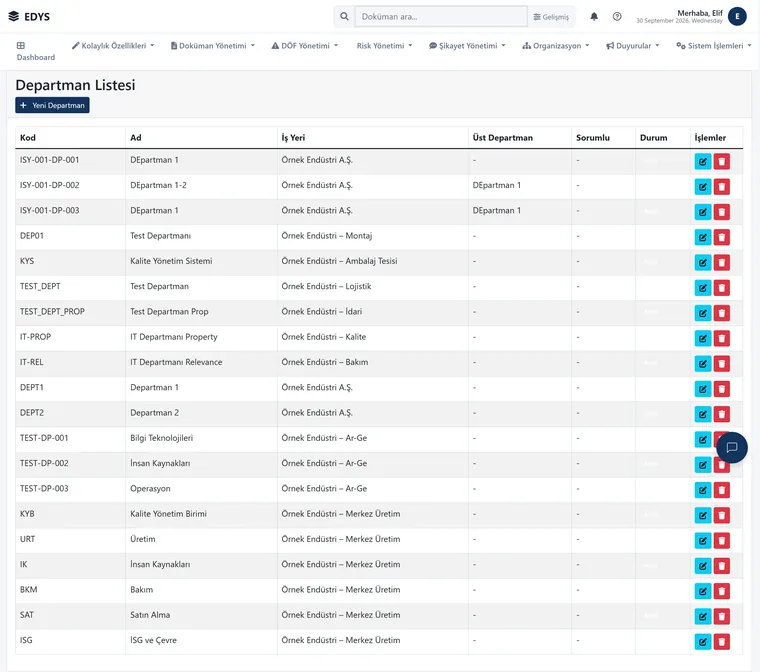The width and height of the screenshot is (760, 672).
Task: Expand DÖF Yönetimi menu
Action: [x=304, y=46]
